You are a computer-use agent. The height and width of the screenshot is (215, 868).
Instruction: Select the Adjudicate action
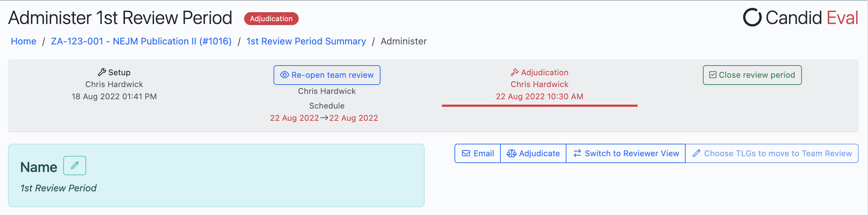tap(533, 153)
